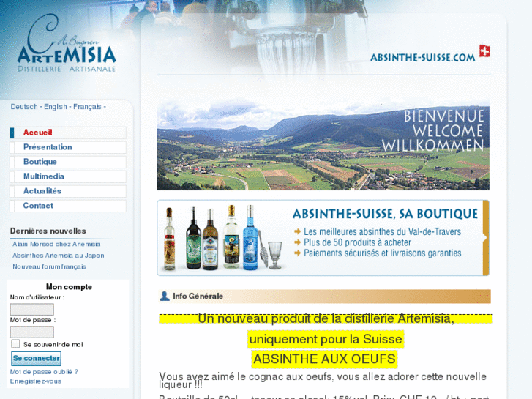Open the Multimedia menu item
Screen dimensions: 532x399
(68, 176)
